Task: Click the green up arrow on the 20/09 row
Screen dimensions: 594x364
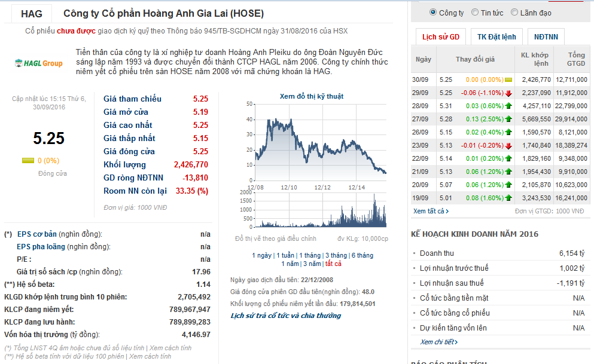Action: [508, 185]
